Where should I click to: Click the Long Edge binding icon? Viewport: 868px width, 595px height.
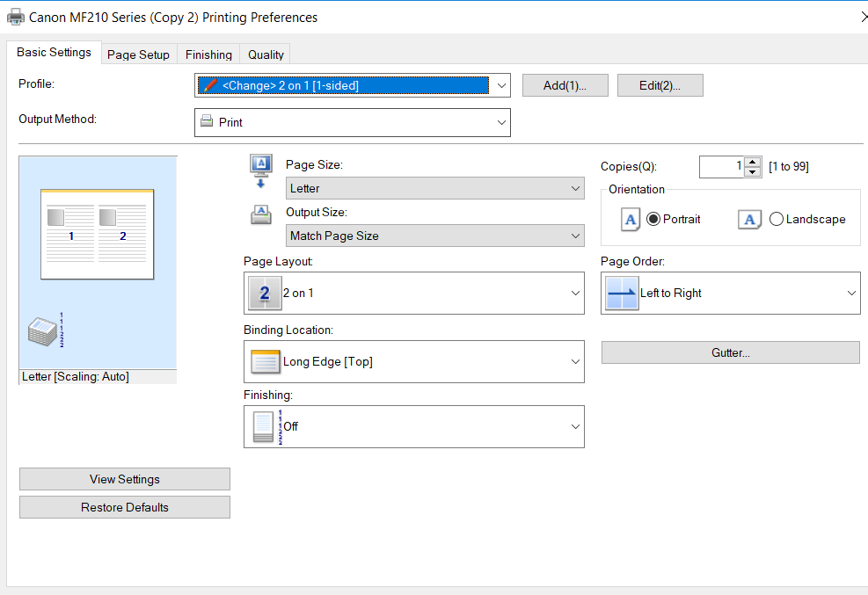pyautogui.click(x=265, y=362)
